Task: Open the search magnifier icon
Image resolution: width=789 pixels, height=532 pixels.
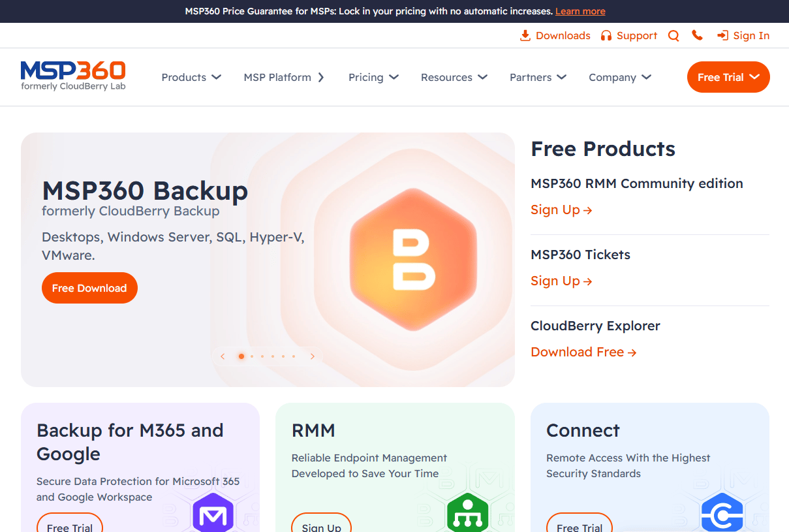Action: [x=673, y=36]
